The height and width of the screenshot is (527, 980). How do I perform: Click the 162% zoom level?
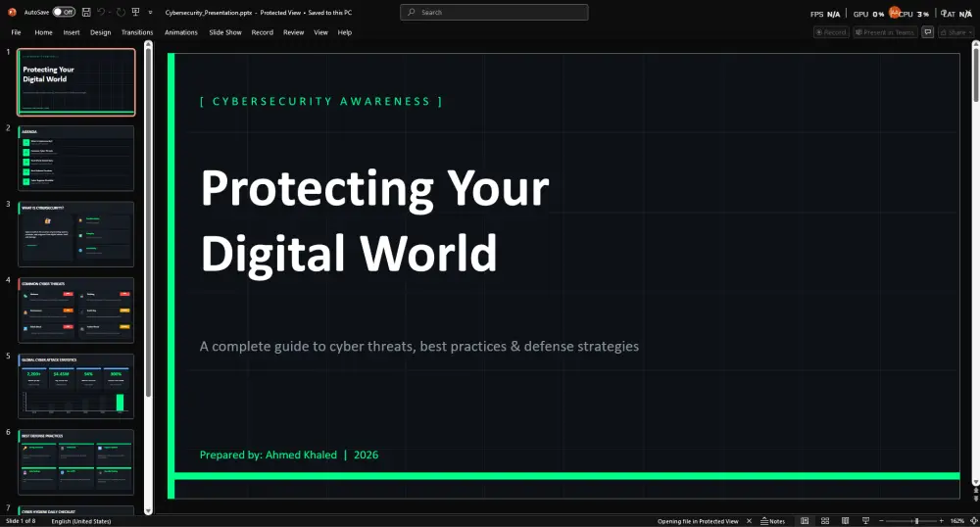pyautogui.click(x=956, y=521)
